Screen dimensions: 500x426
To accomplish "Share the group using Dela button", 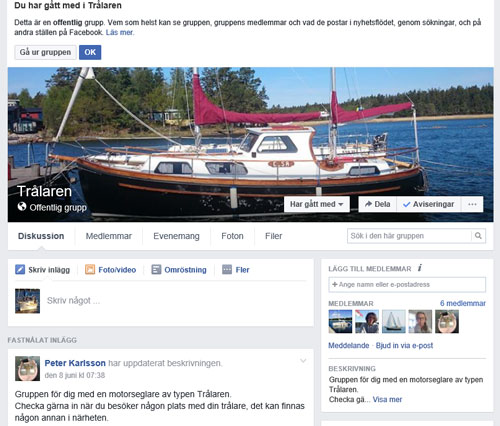I will point(377,204).
